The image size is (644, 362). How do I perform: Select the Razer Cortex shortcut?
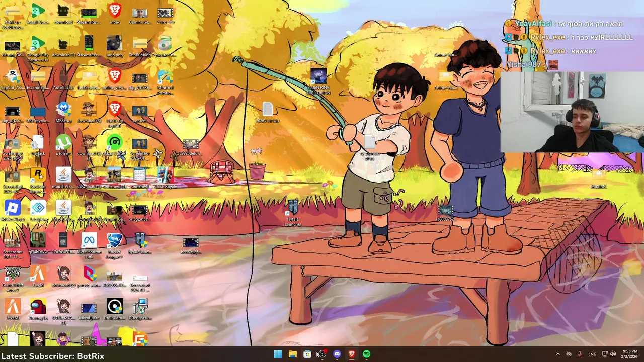point(115,146)
